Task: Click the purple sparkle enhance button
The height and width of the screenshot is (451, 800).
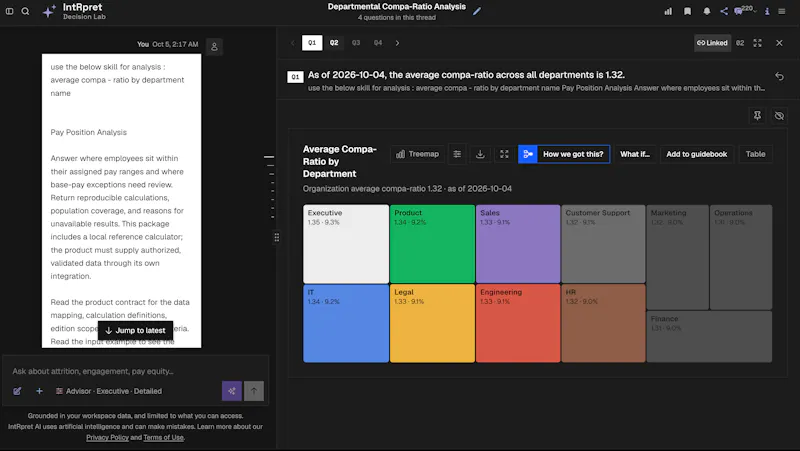Action: point(232,391)
